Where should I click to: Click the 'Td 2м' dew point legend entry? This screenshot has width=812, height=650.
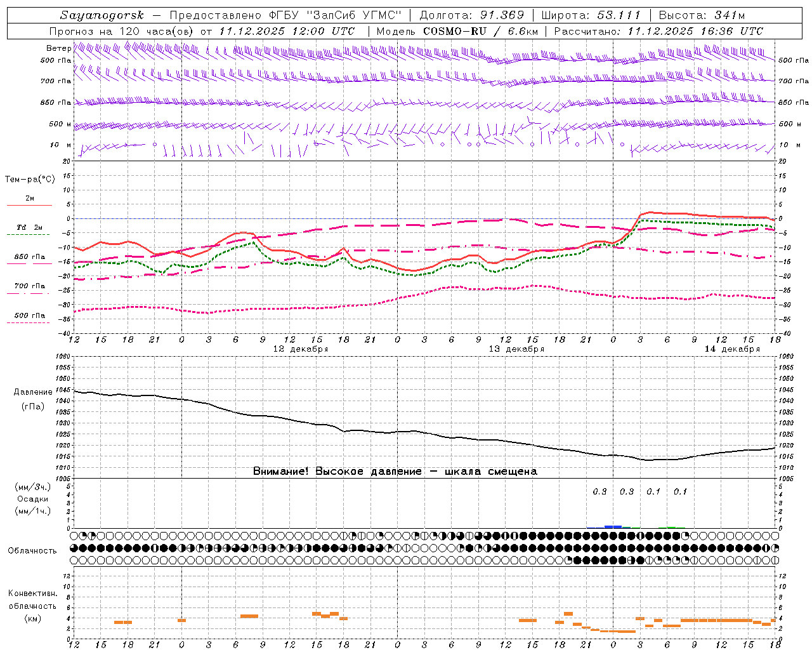click(x=30, y=227)
